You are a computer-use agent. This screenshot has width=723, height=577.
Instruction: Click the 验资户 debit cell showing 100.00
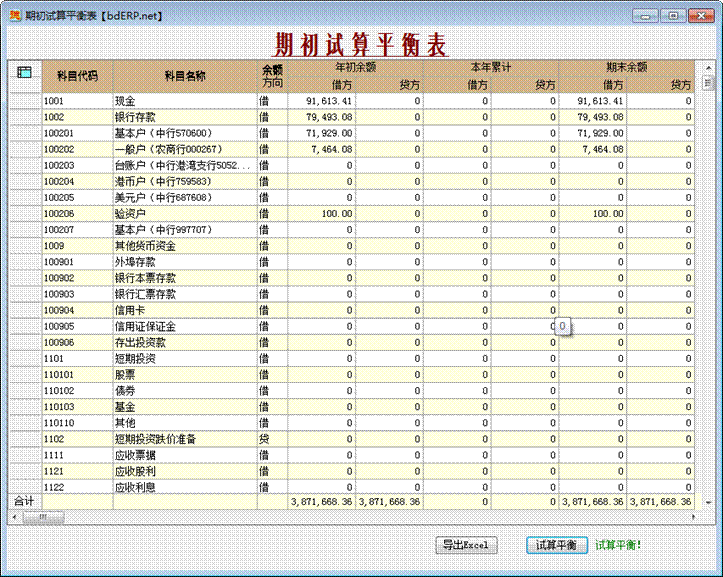[x=322, y=213]
